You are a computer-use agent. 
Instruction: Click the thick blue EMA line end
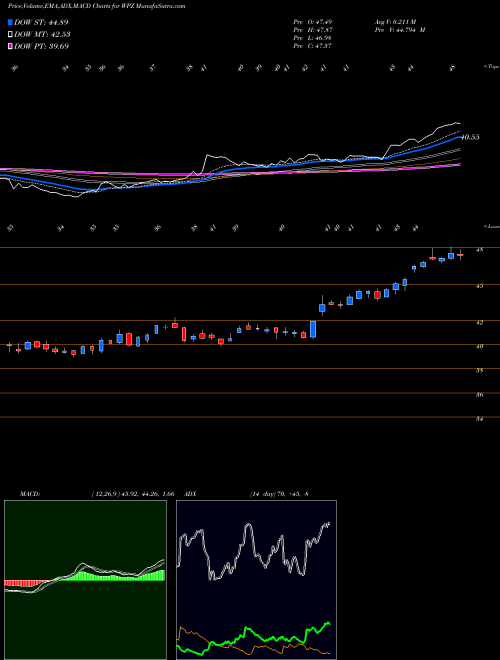tap(458, 138)
